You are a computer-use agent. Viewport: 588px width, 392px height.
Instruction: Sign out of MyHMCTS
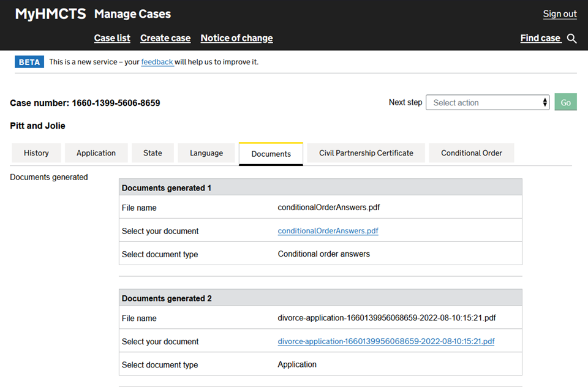(x=560, y=14)
